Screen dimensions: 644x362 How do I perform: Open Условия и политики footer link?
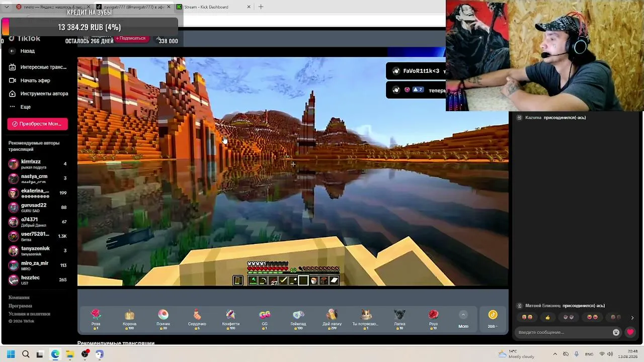(29, 314)
